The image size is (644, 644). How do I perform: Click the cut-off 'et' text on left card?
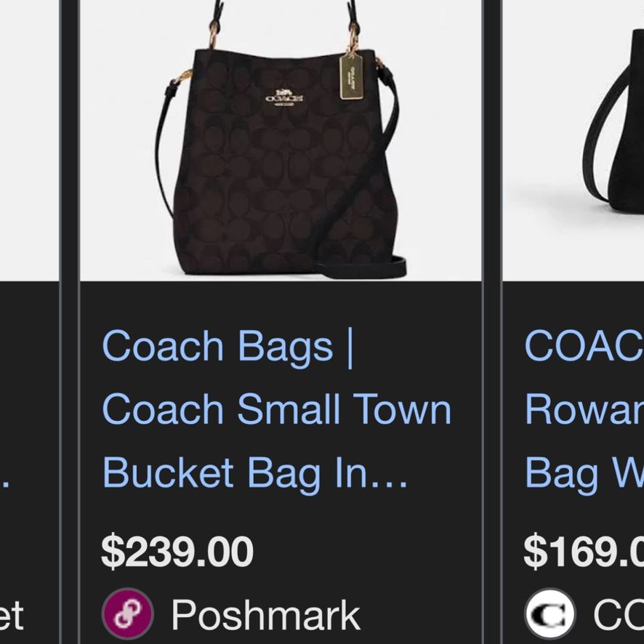[12, 615]
